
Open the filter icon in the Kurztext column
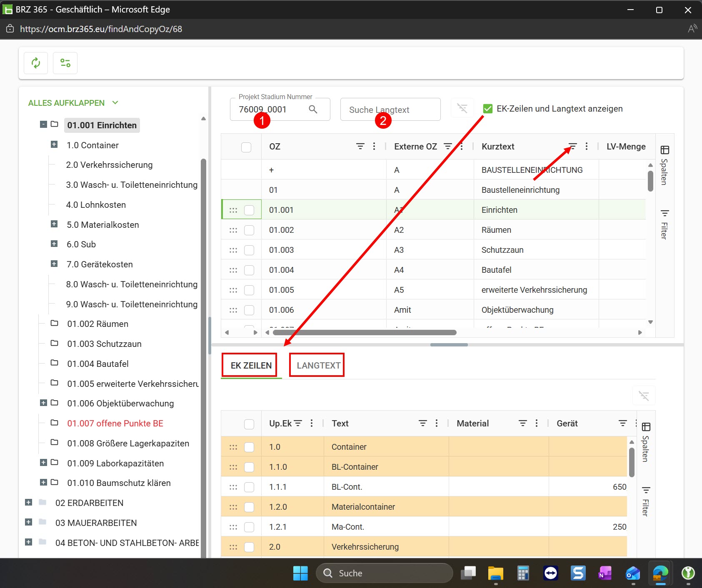572,146
